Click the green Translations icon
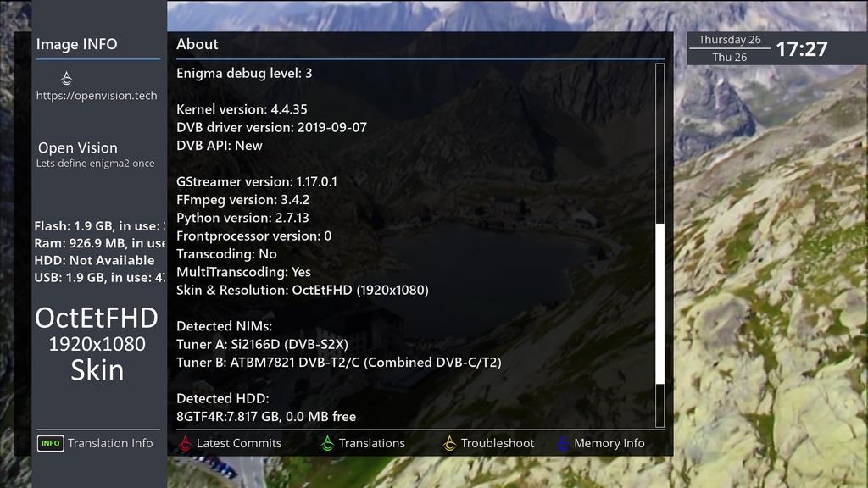The image size is (868, 488). pos(328,443)
